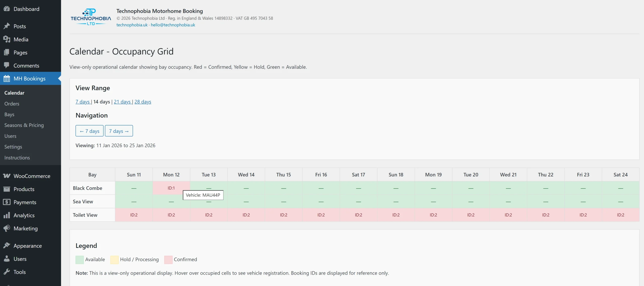Viewport: 644px width, 286px height.
Task: Click the Payments dollar icon
Action: click(x=7, y=202)
